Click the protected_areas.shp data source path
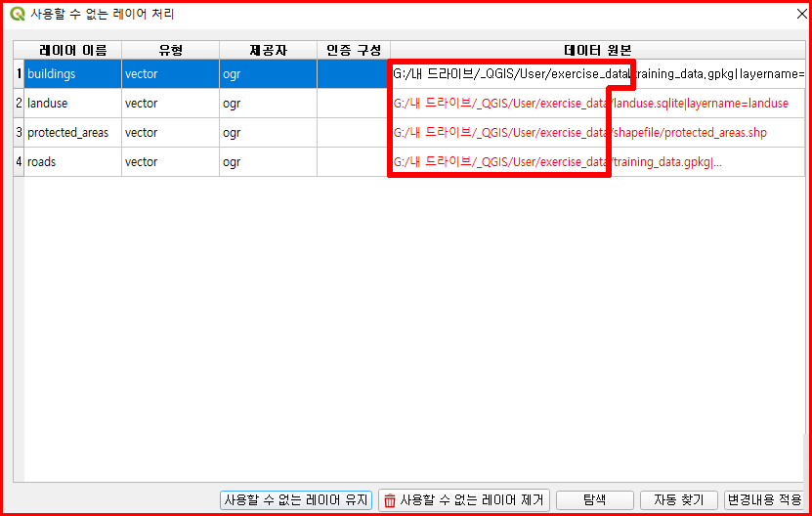This screenshot has height=516, width=812. click(x=598, y=133)
